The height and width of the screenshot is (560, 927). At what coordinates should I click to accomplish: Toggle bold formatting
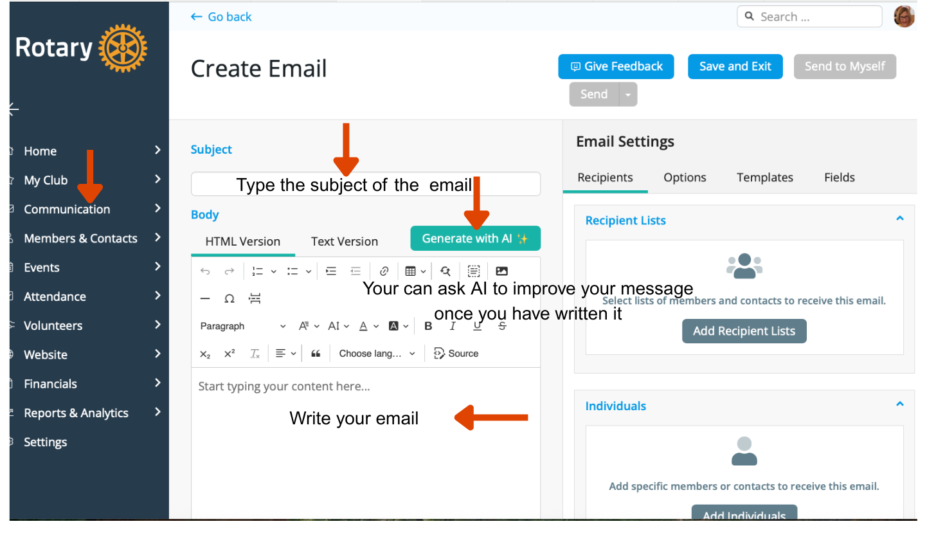pos(428,326)
